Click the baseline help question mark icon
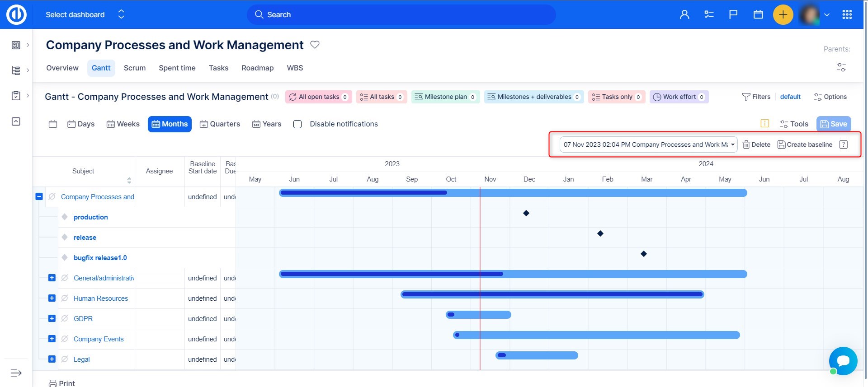The image size is (868, 387). (843, 145)
